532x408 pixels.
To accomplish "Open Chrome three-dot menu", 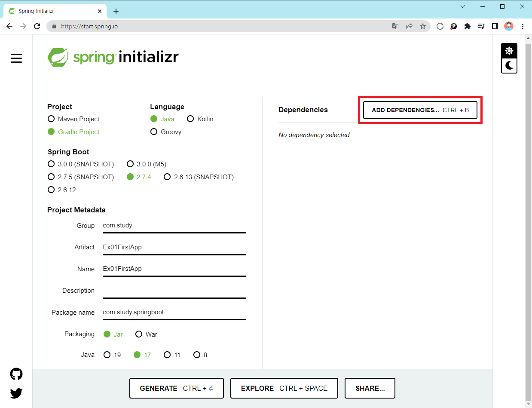I will [x=523, y=26].
